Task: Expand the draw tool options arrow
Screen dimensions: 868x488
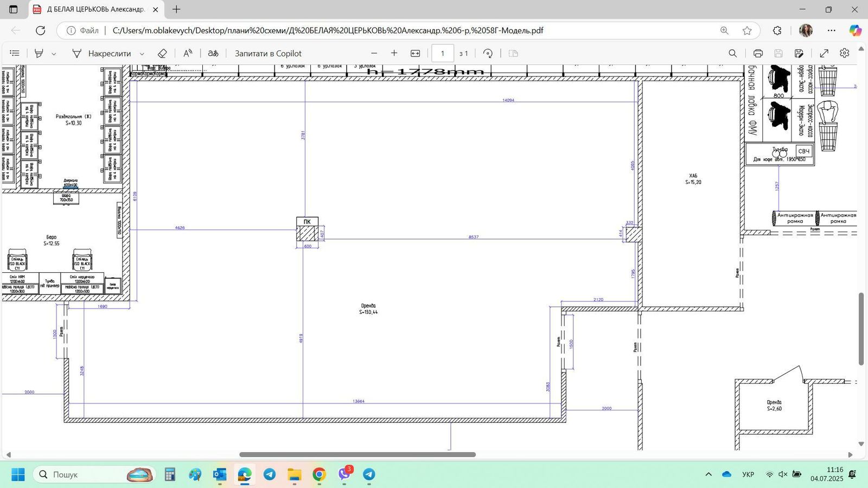Action: (x=142, y=54)
